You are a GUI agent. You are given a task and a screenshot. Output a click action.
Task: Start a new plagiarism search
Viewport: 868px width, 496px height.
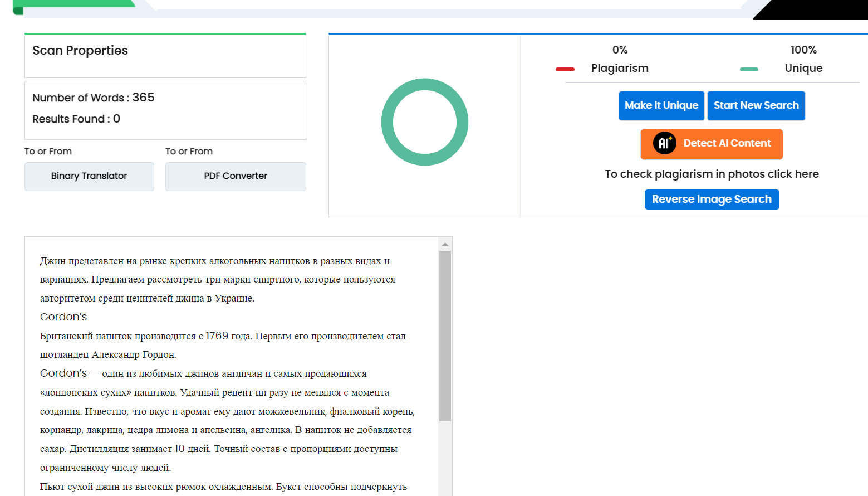756,105
